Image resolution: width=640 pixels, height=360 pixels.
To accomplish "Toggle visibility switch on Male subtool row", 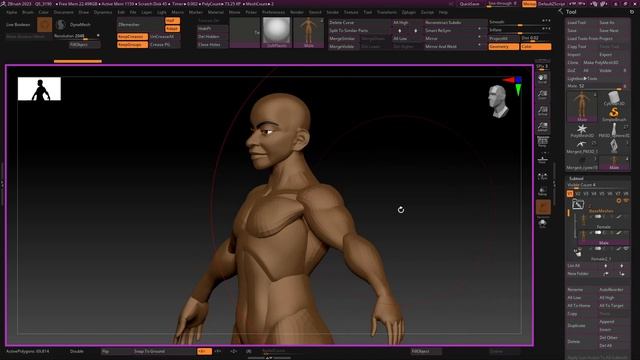I will click(x=598, y=233).
